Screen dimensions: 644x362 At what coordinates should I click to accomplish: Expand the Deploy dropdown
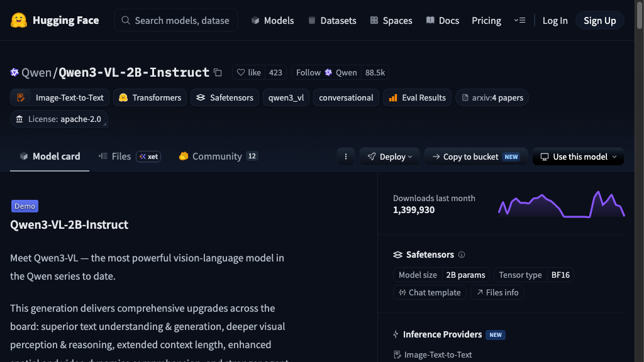389,156
